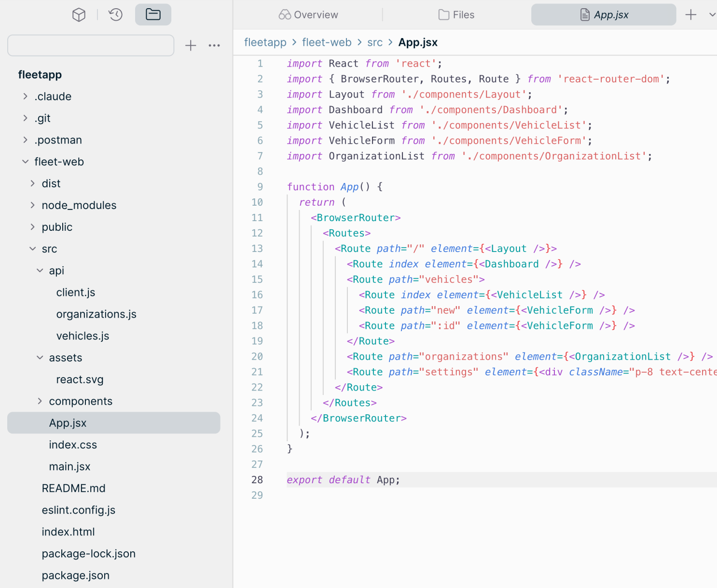Image resolution: width=717 pixels, height=588 pixels.
Task: Open the ellipsis options menu in sidebar
Action: pyautogui.click(x=214, y=45)
